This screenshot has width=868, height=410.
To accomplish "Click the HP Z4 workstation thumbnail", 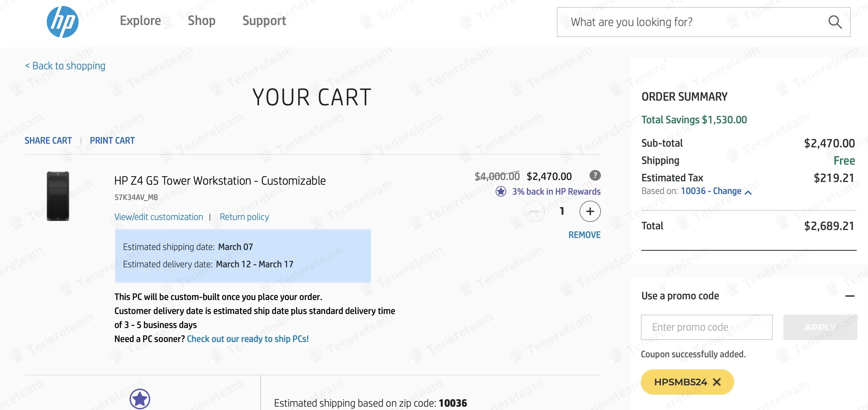I will point(58,196).
